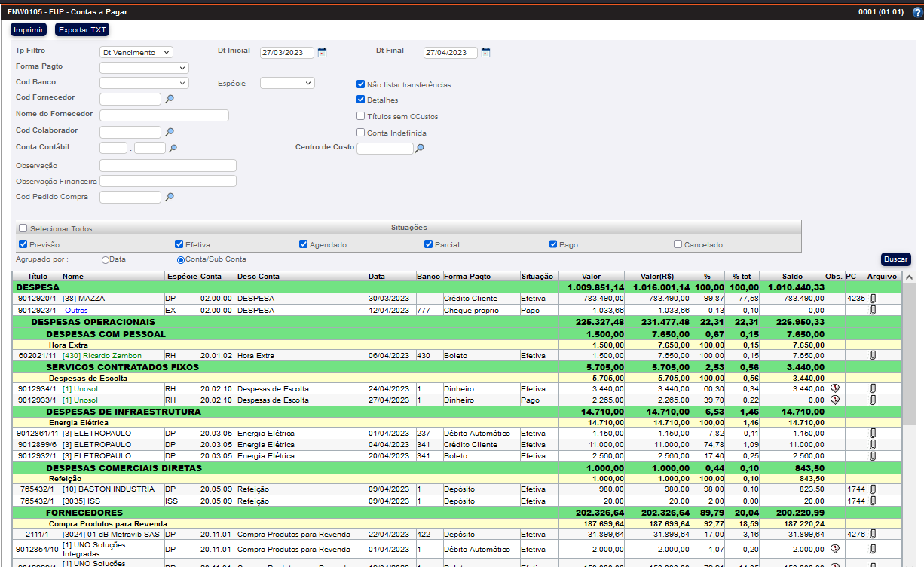Image resolution: width=924 pixels, height=567 pixels.
Task: Sort by the Situação column header
Action: coord(537,277)
